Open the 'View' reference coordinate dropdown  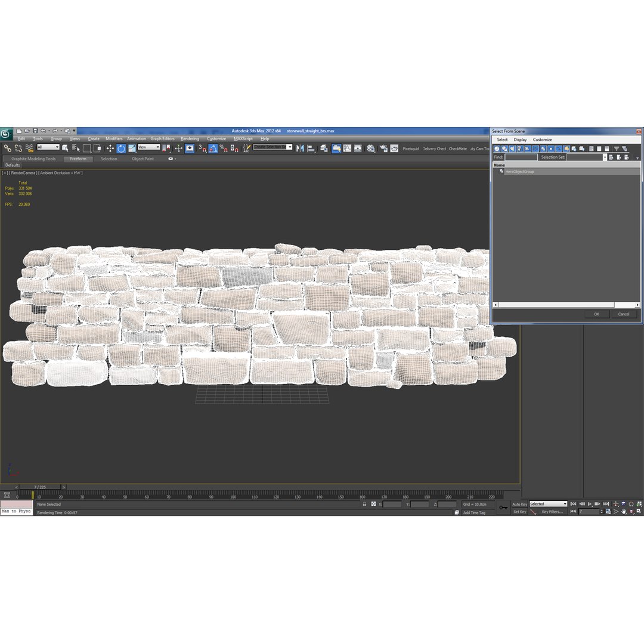(149, 147)
